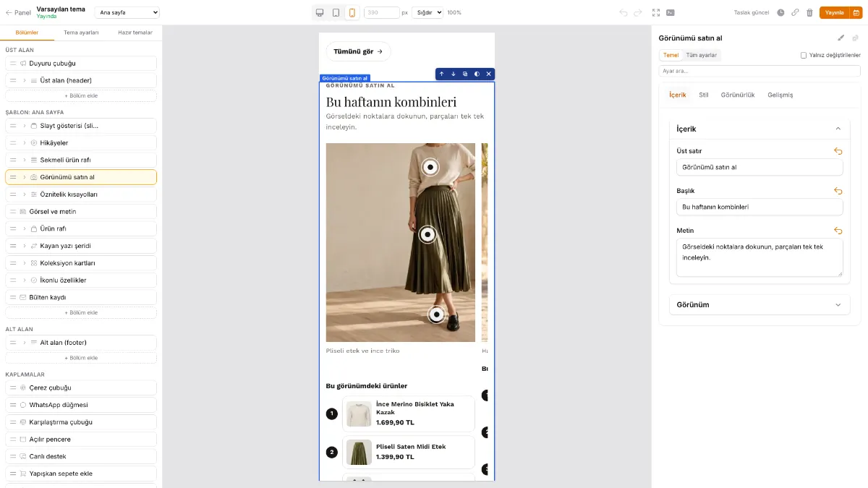Move selected section down in preview toolbar
This screenshot has height=488, width=868.
pyautogui.click(x=454, y=74)
